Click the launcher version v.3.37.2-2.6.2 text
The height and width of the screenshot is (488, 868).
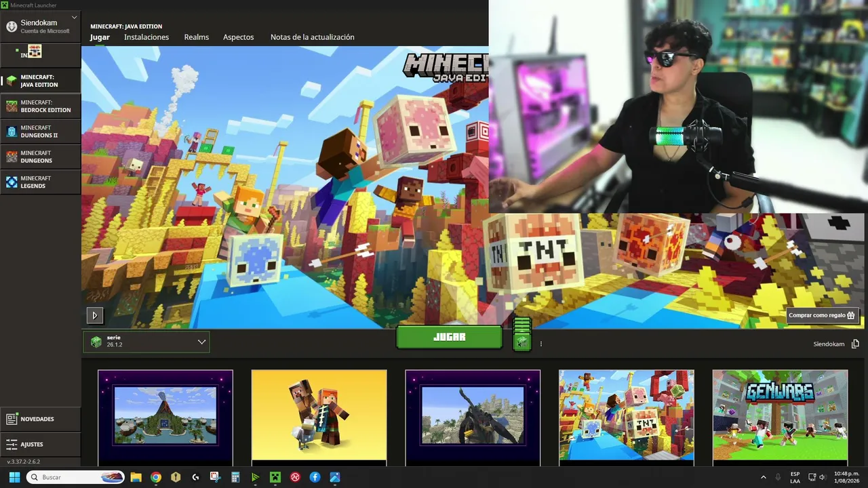tap(24, 462)
